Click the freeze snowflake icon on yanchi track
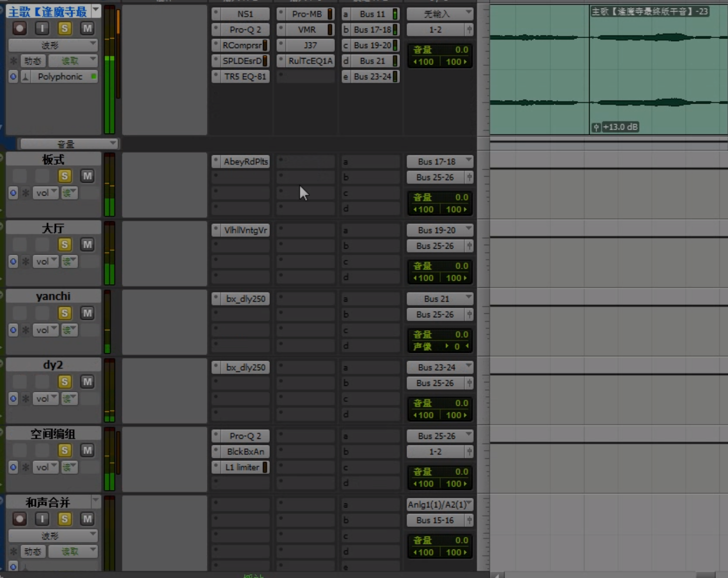This screenshot has width=728, height=578. 25,330
